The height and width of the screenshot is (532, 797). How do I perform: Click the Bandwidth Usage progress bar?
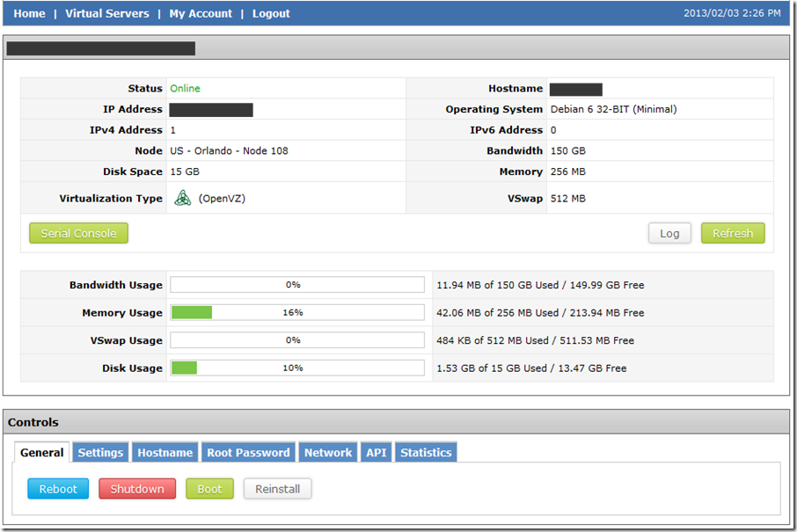pos(297,285)
